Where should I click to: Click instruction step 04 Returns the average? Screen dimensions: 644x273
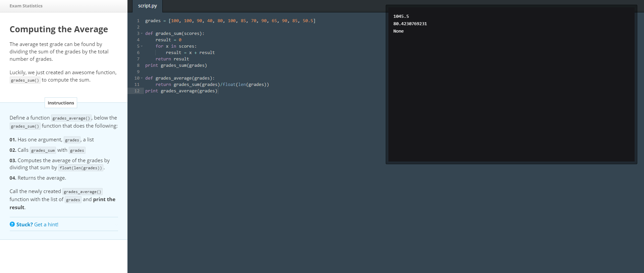point(38,178)
